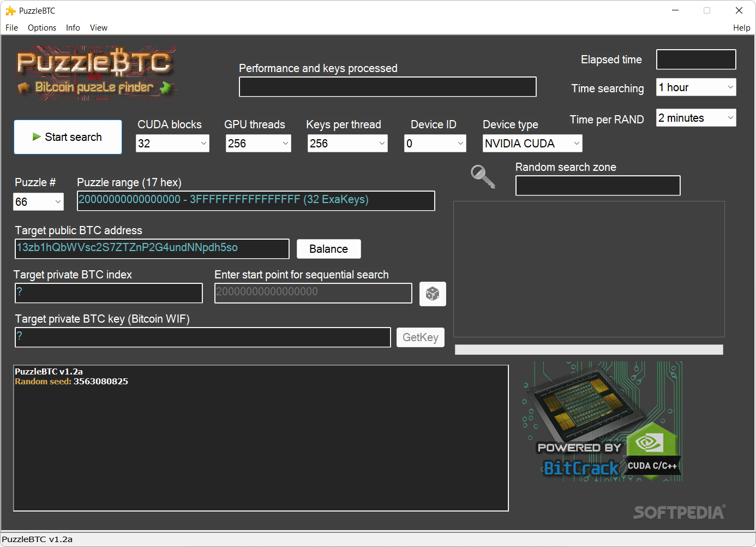Click the sequential search start point field

313,293
